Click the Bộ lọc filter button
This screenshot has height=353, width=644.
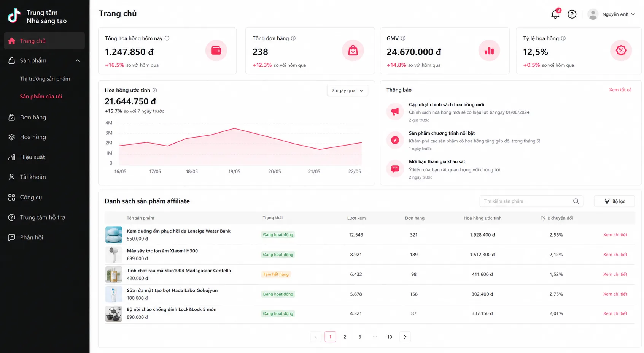tap(614, 201)
